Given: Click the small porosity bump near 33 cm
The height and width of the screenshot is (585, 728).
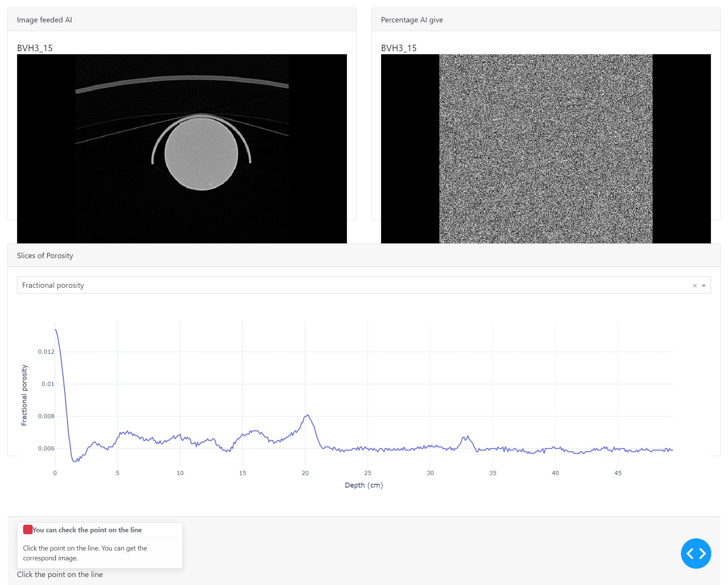Looking at the screenshot, I should [x=468, y=436].
